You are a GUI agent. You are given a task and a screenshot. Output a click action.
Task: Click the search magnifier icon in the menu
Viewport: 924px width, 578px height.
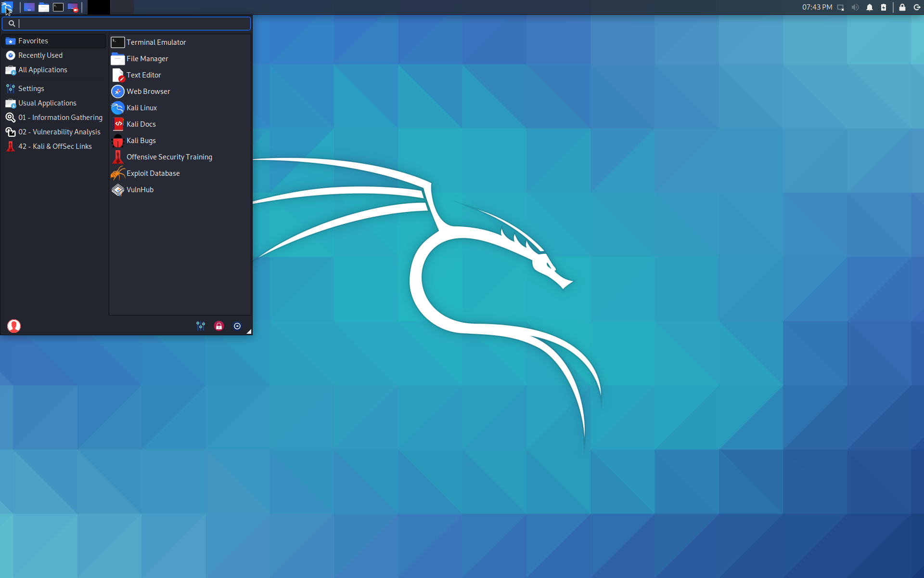12,23
